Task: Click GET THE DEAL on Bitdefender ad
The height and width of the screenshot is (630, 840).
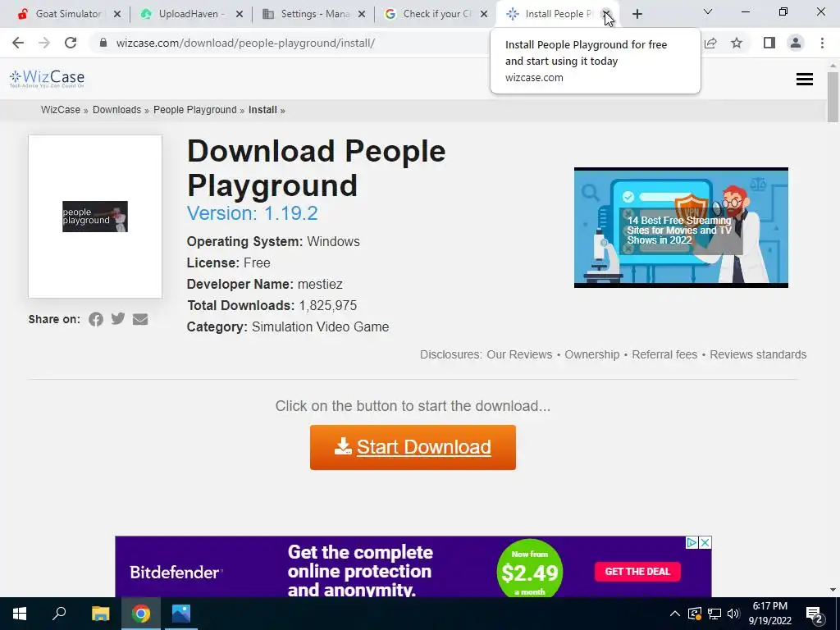Action: pyautogui.click(x=637, y=572)
